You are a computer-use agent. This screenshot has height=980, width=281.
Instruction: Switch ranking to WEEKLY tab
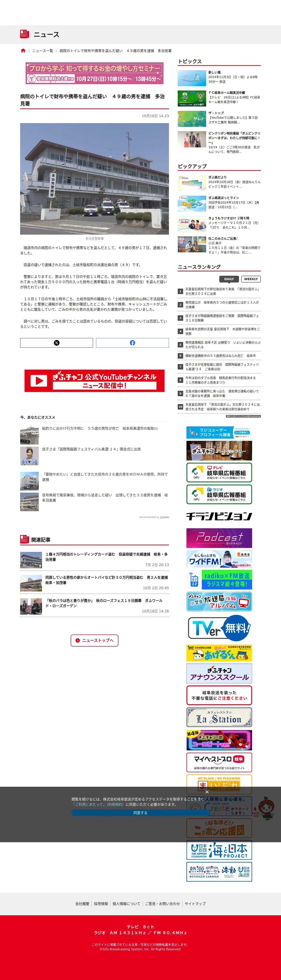251,279
